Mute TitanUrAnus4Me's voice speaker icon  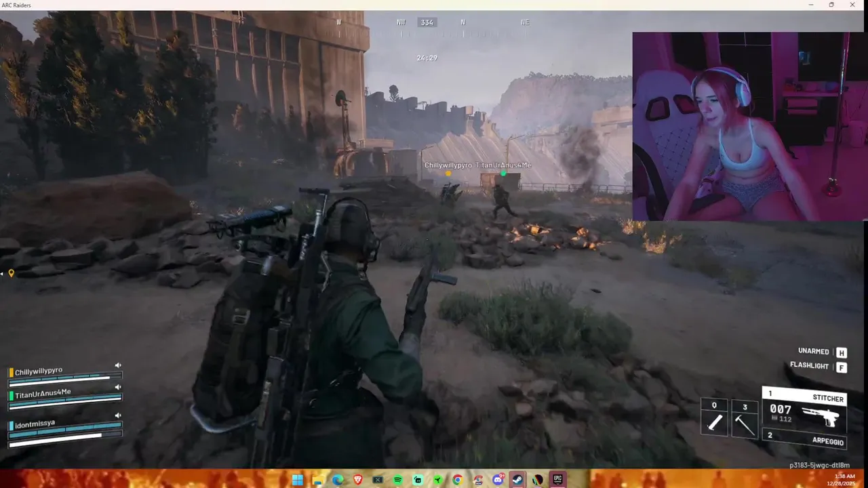[x=118, y=387]
